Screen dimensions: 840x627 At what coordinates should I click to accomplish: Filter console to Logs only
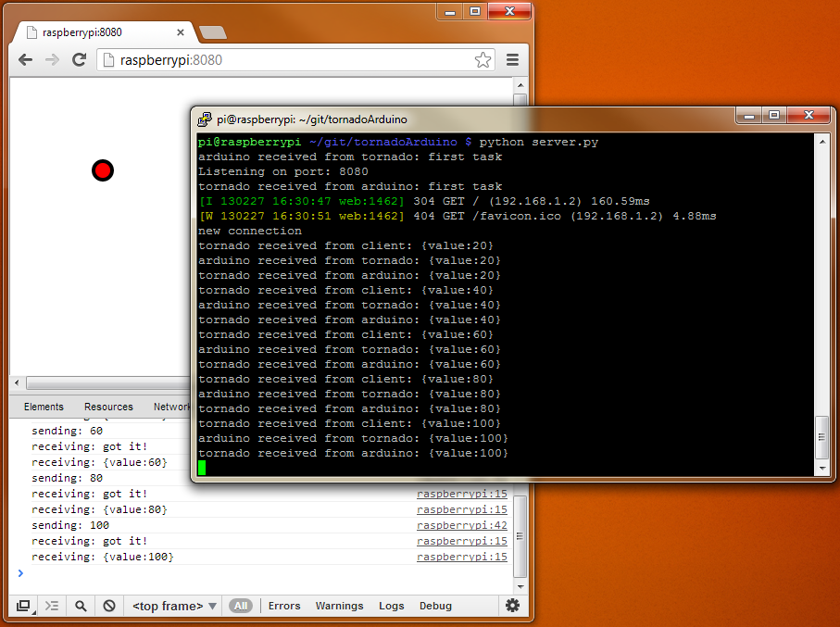tap(391, 606)
